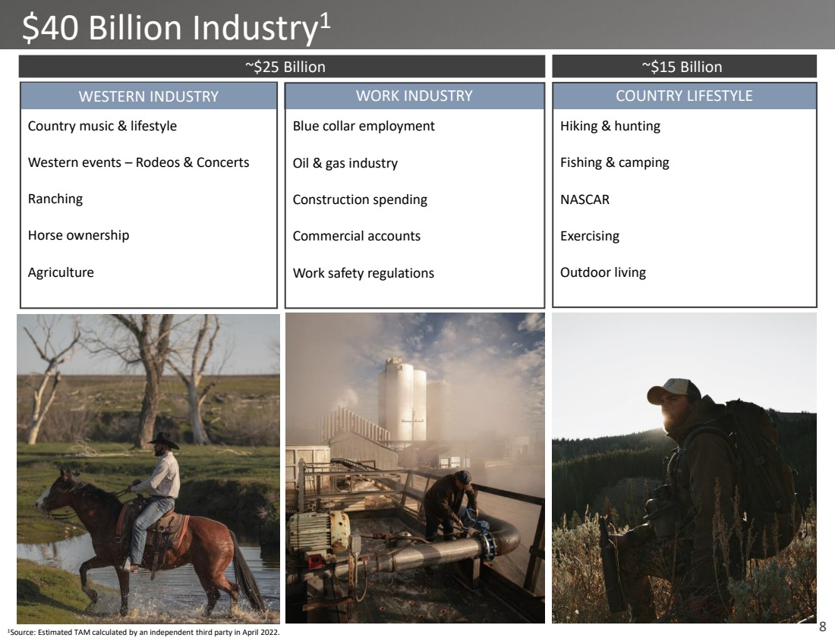Click the "Blue collar employment" text
835x644 pixels.
(364, 126)
